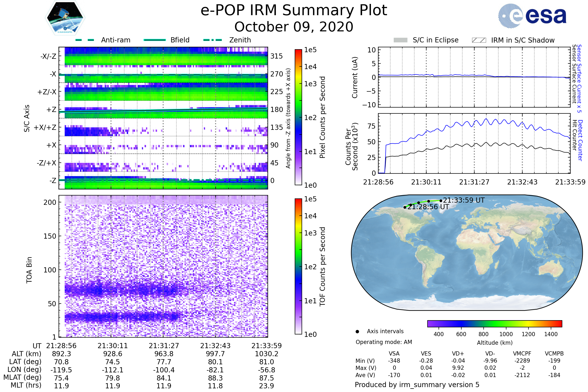Click the CASSIOPE mission logo
This screenshot has width=588, height=392.
(65, 18)
